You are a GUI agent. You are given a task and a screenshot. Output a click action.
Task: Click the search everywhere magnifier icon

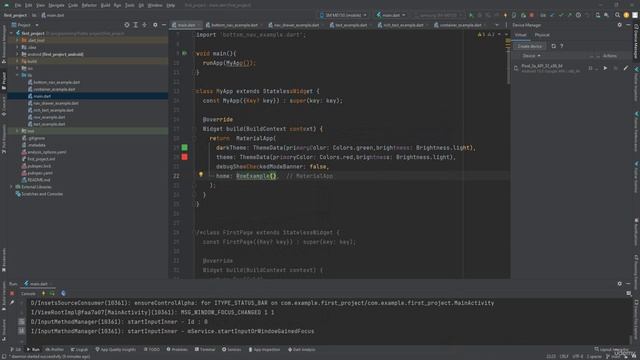click(x=617, y=15)
